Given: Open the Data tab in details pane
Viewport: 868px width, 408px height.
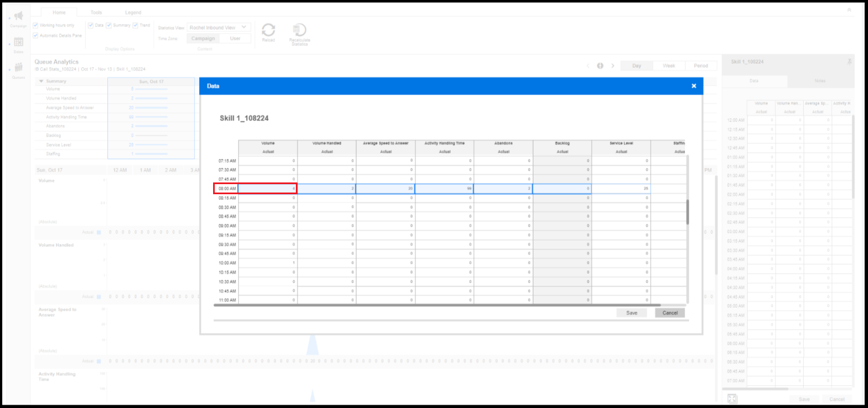Looking at the screenshot, I should click(754, 81).
